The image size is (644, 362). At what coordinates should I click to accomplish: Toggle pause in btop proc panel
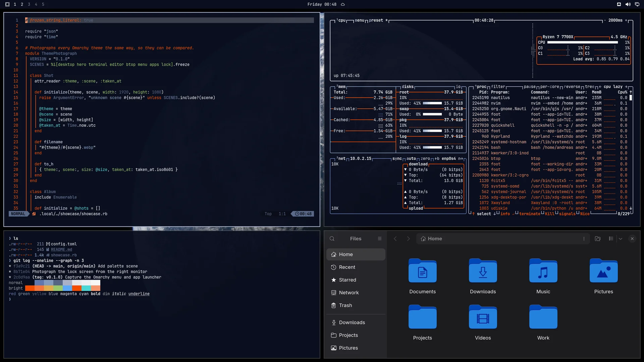530,87
